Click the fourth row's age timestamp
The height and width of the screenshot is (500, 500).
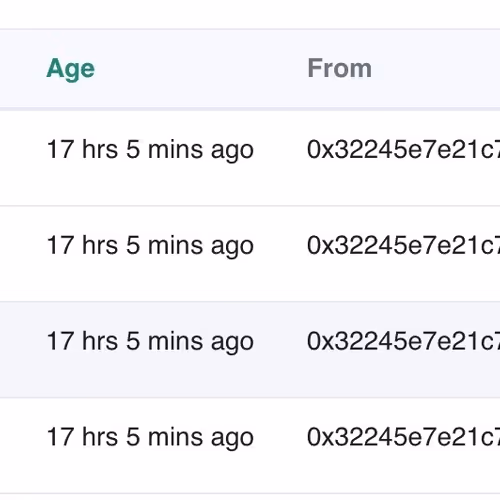(x=150, y=438)
